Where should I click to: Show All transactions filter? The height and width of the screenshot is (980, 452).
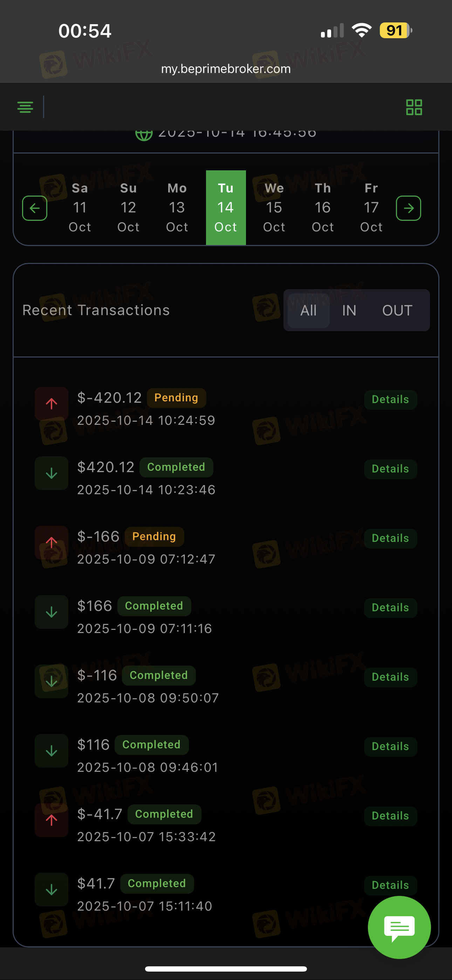click(308, 311)
